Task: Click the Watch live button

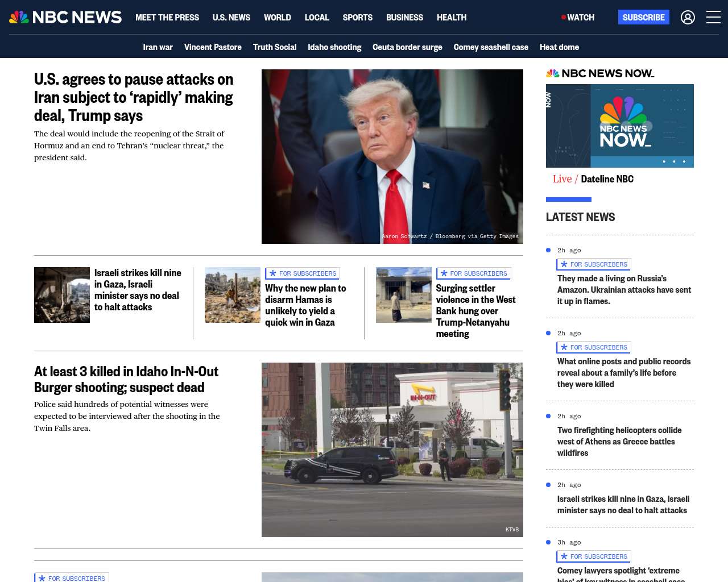Action: click(x=578, y=18)
